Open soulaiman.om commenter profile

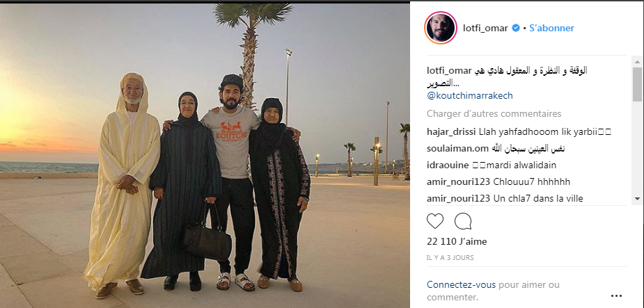tap(457, 149)
